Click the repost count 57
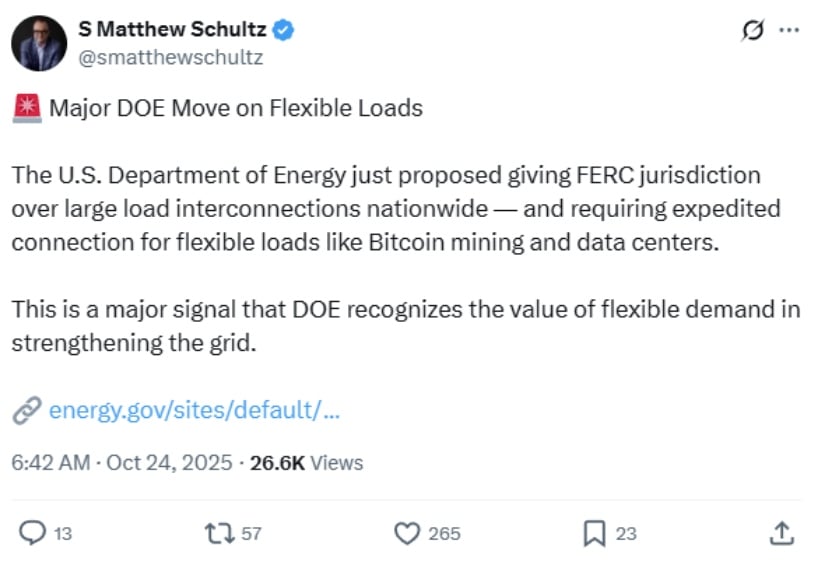 (x=251, y=534)
